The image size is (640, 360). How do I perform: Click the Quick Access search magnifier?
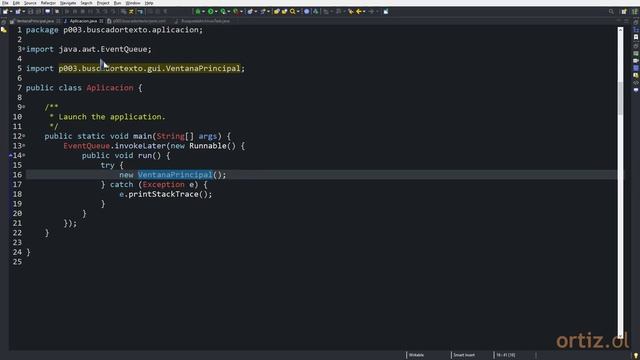click(x=611, y=11)
